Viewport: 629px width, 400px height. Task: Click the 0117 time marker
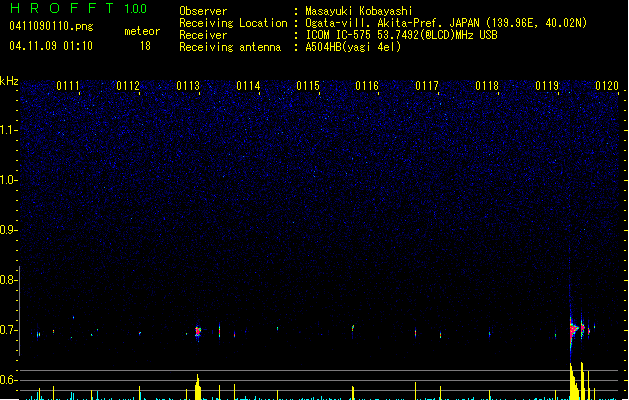[427, 86]
